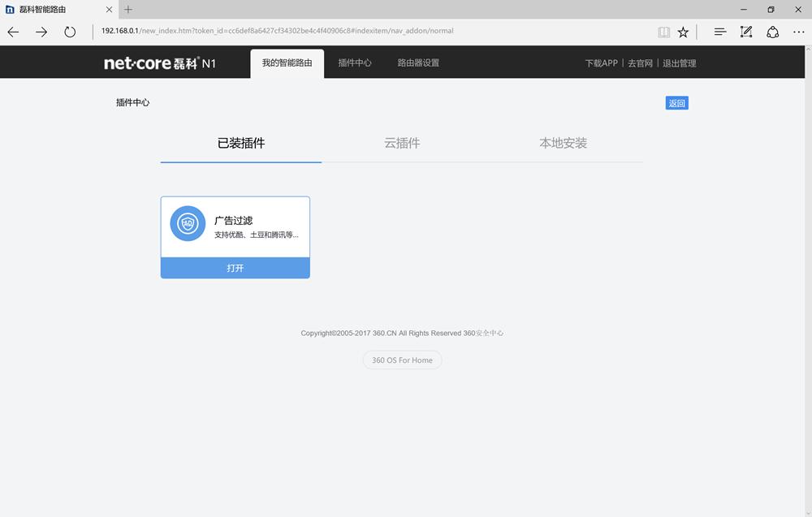Image resolution: width=812 pixels, height=517 pixels.
Task: Visit the official site via 去官网 link
Action: click(x=641, y=62)
